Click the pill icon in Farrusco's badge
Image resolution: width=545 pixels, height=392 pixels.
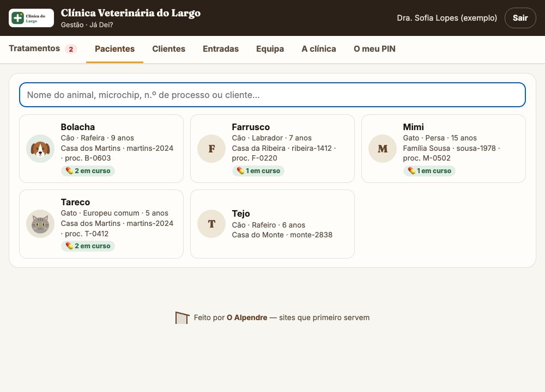click(240, 171)
